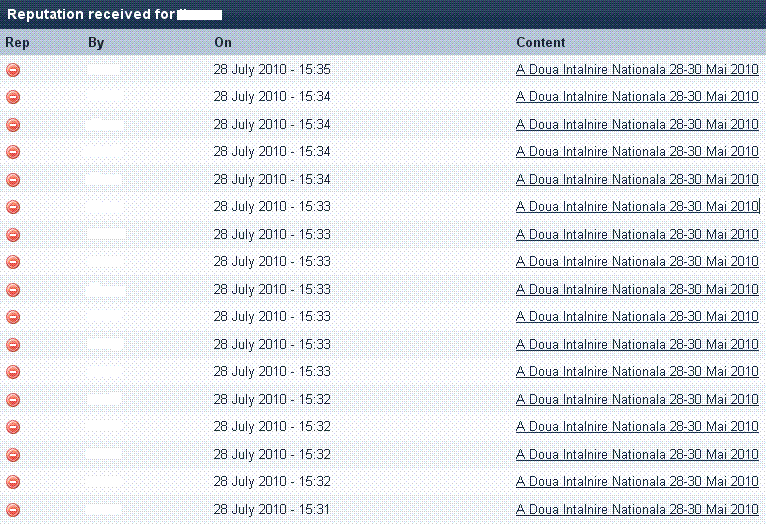Click the 28 July 2010 - 15:31 timestamp

(x=272, y=510)
